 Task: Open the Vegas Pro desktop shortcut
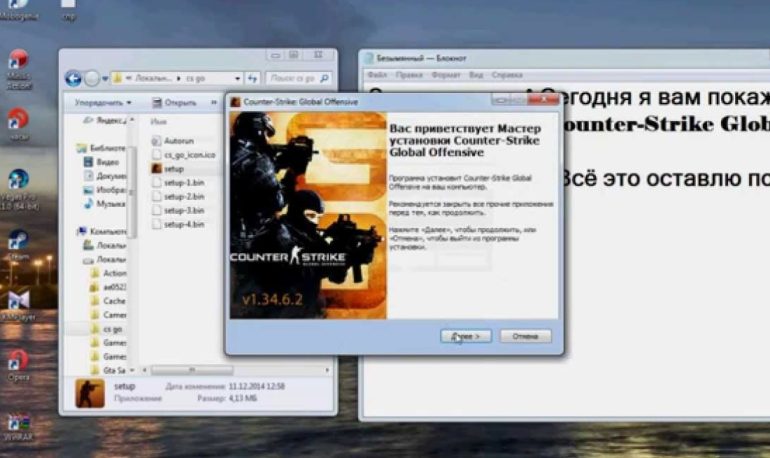[19, 189]
